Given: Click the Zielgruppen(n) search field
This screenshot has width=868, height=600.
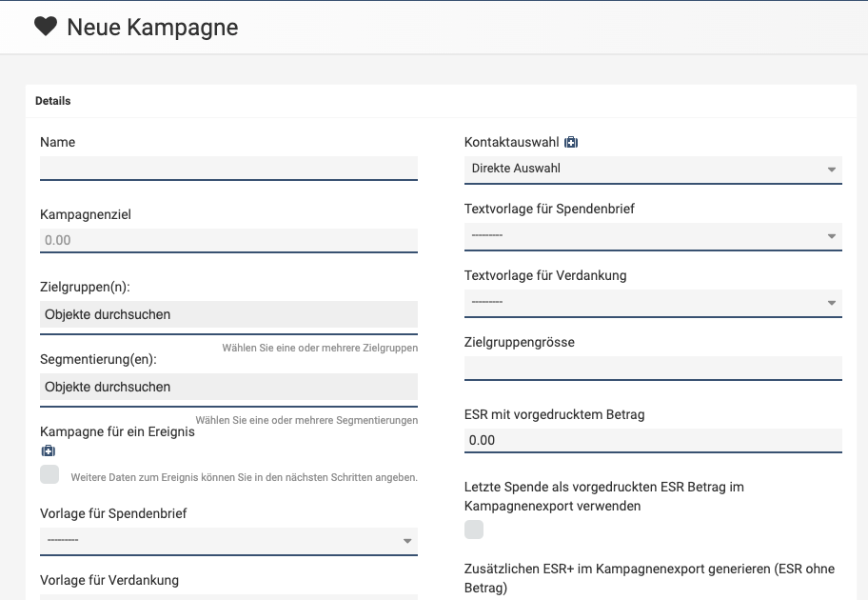Looking at the screenshot, I should click(x=228, y=314).
